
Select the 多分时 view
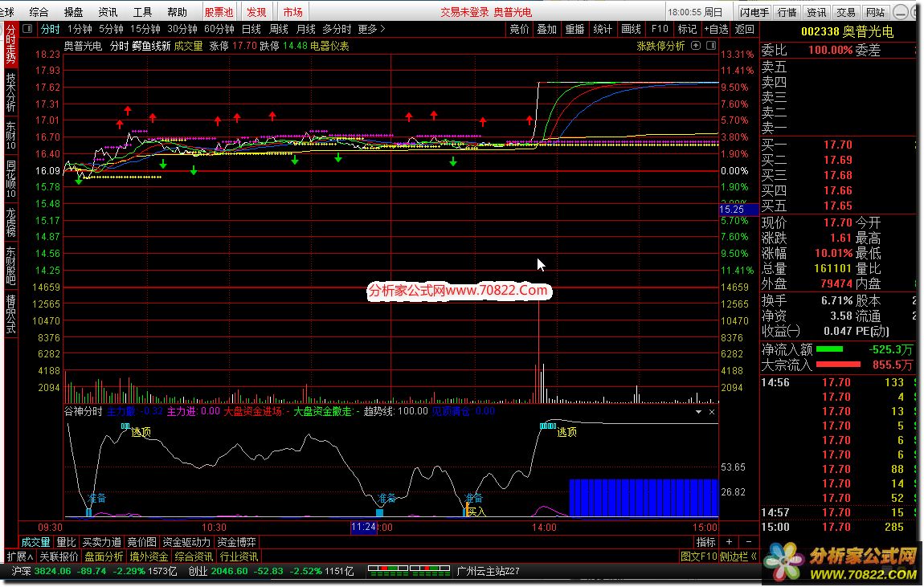(337, 29)
